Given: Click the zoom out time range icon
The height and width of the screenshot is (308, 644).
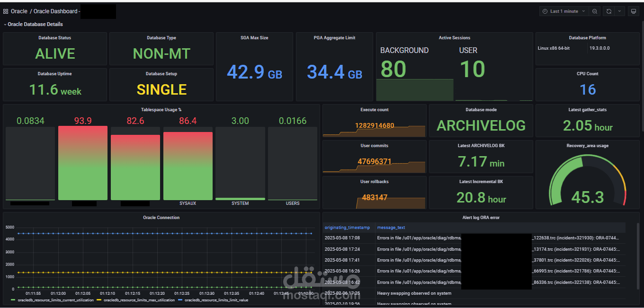Looking at the screenshot, I should click(595, 11).
